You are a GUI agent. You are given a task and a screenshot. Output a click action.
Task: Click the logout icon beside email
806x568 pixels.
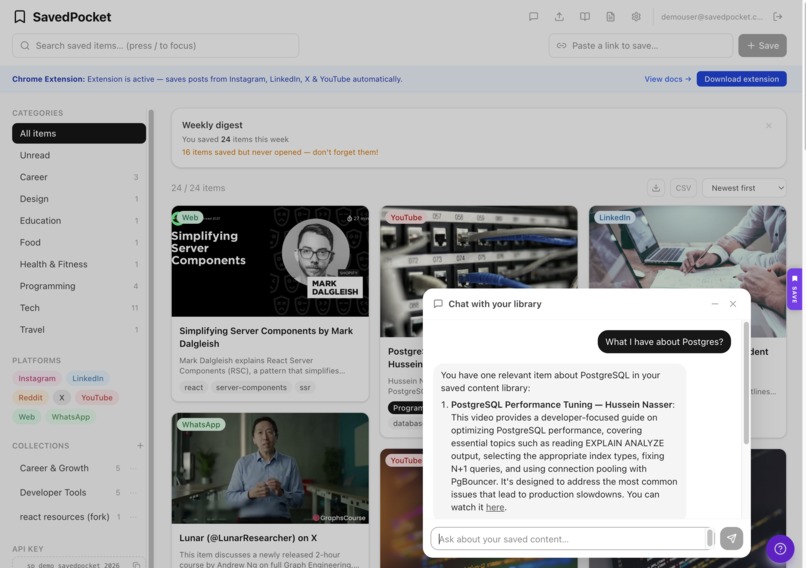(x=777, y=16)
